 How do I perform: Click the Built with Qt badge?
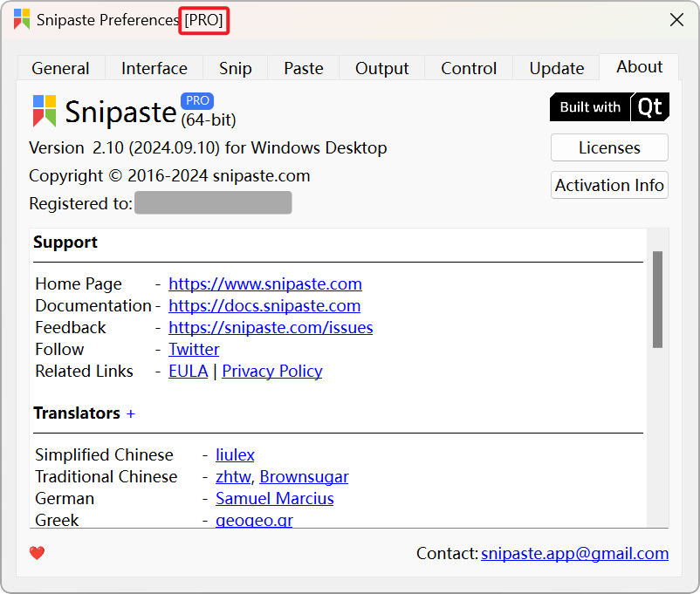pos(609,107)
